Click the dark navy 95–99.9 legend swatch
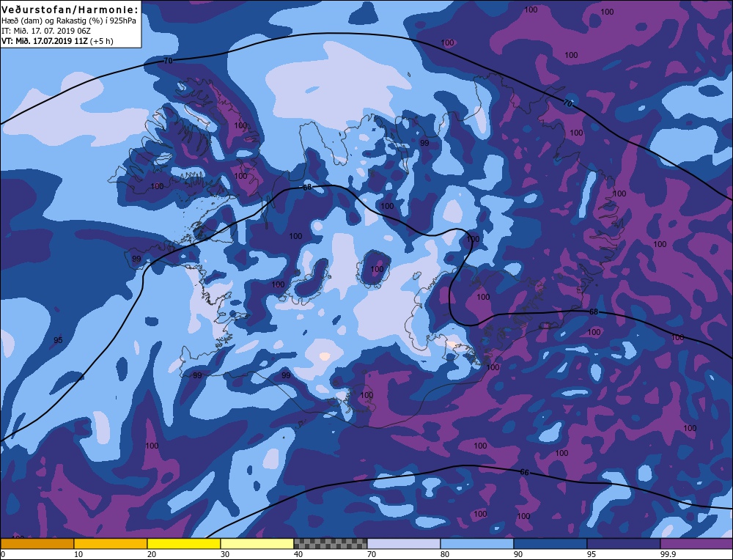The height and width of the screenshot is (560, 733). pyautogui.click(x=624, y=544)
